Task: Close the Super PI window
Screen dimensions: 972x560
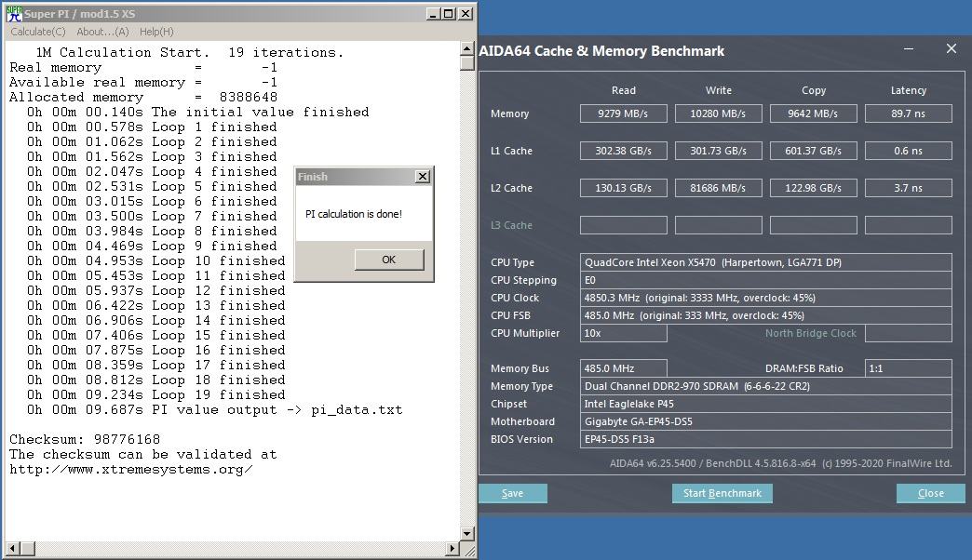Action: click(466, 14)
